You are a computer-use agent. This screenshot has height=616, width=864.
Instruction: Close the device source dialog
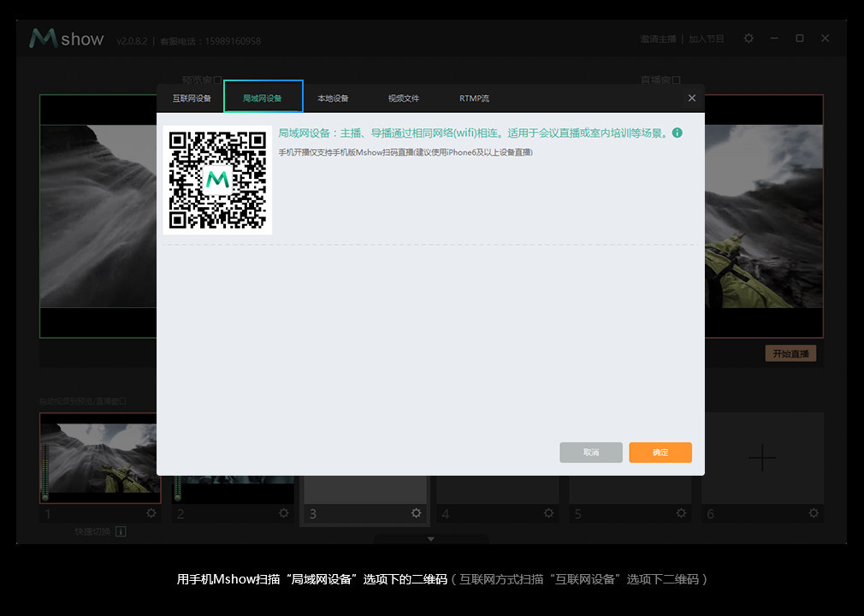692,98
